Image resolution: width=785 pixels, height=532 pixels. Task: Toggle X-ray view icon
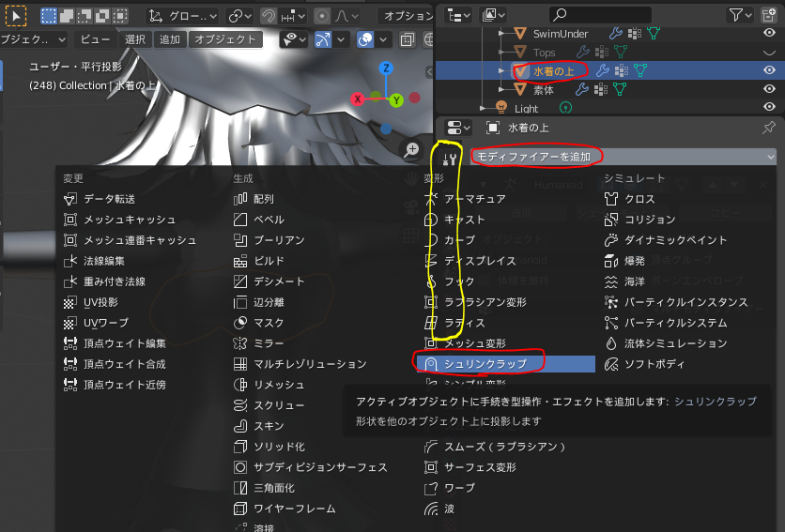point(408,39)
